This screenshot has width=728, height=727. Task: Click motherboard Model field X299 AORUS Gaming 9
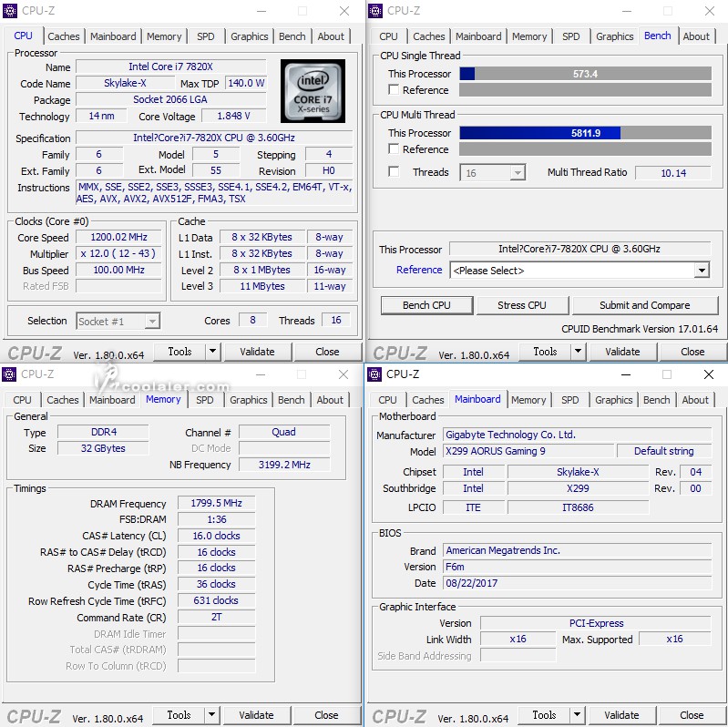tap(528, 451)
